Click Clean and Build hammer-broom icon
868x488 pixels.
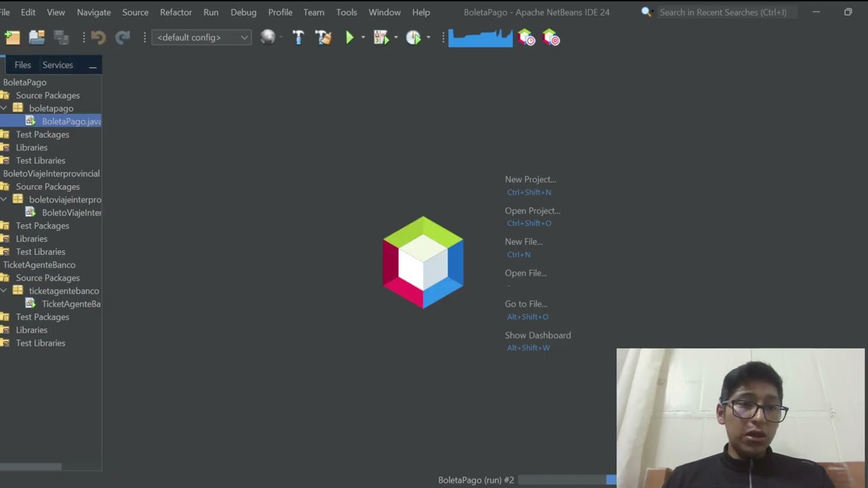(x=323, y=38)
